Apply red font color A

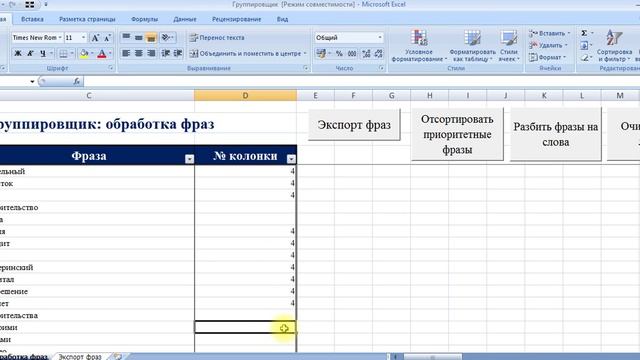pos(102,53)
